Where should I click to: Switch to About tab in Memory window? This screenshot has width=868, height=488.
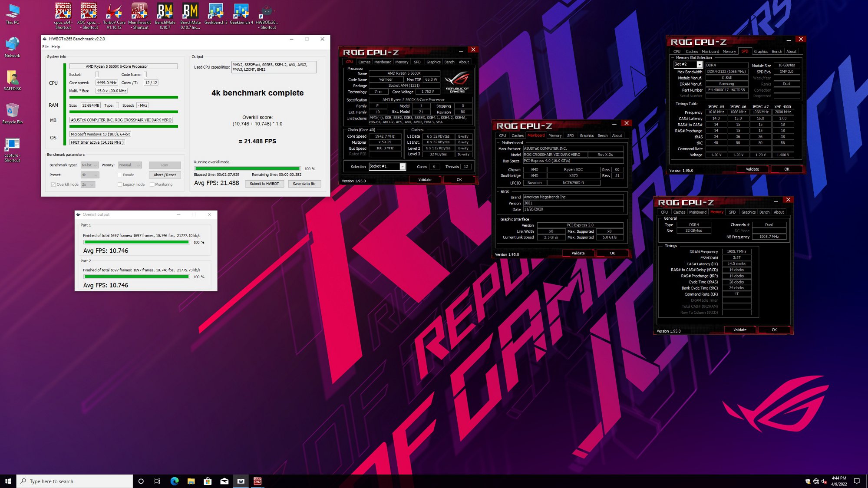click(779, 212)
